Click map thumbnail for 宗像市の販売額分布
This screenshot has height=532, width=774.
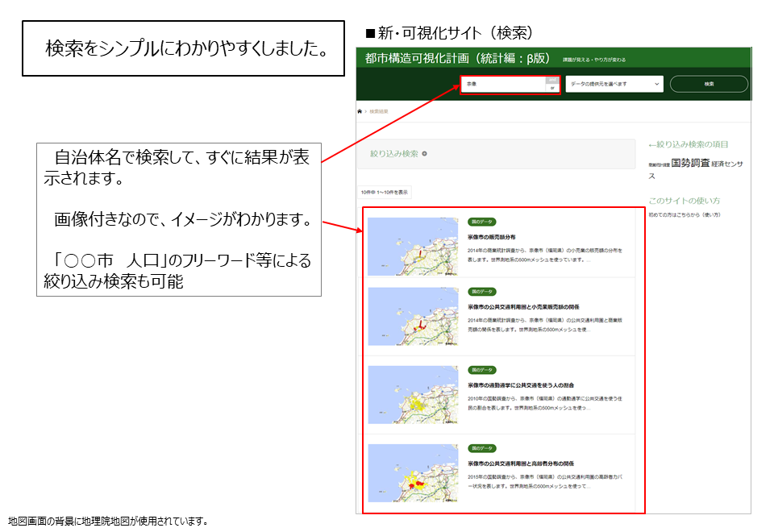413,247
